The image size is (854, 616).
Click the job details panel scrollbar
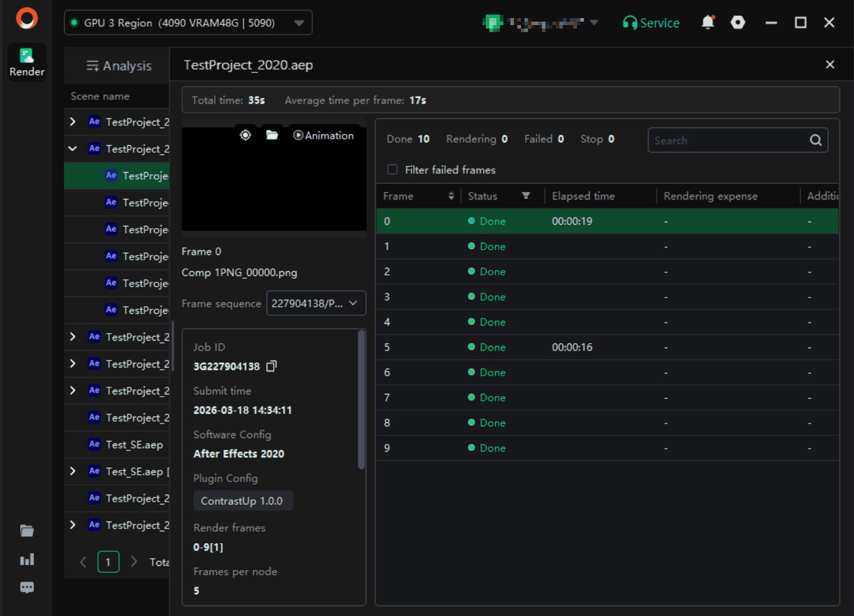click(361, 400)
